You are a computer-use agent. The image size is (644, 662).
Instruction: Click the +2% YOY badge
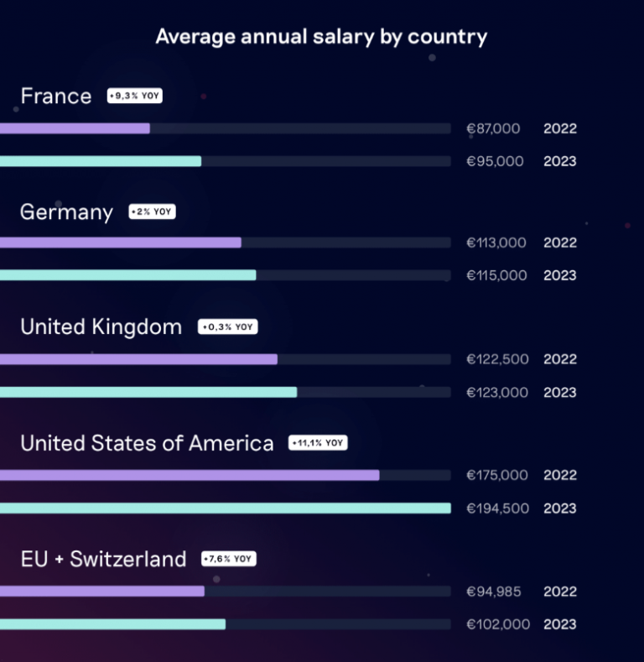point(152,212)
